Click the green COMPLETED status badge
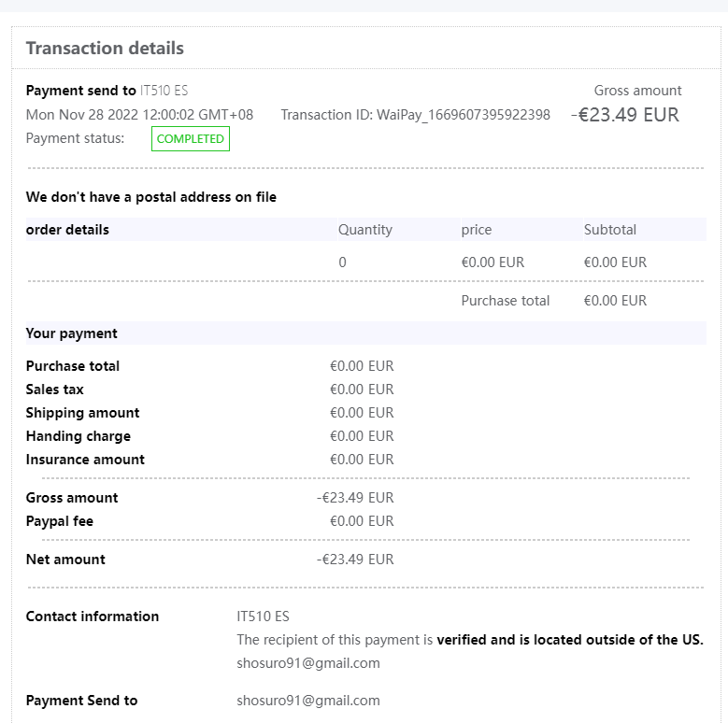 [191, 139]
